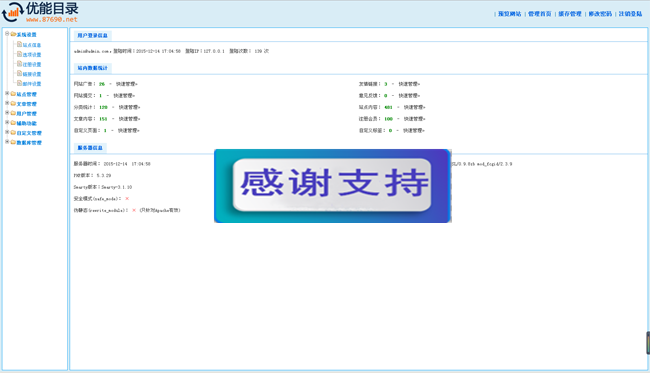Click the red X beside 伪静态 rewrite_module
The width and height of the screenshot is (650, 373).
[x=134, y=210]
